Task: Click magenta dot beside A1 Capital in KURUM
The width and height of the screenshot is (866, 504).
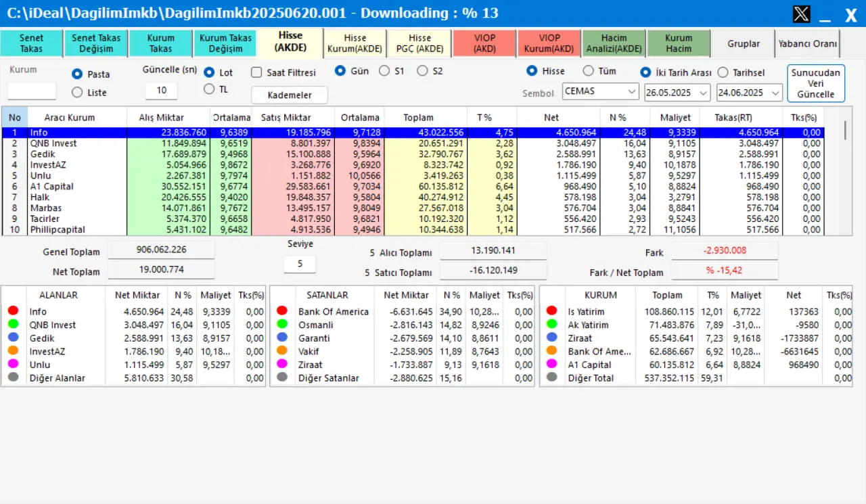Action: click(552, 364)
